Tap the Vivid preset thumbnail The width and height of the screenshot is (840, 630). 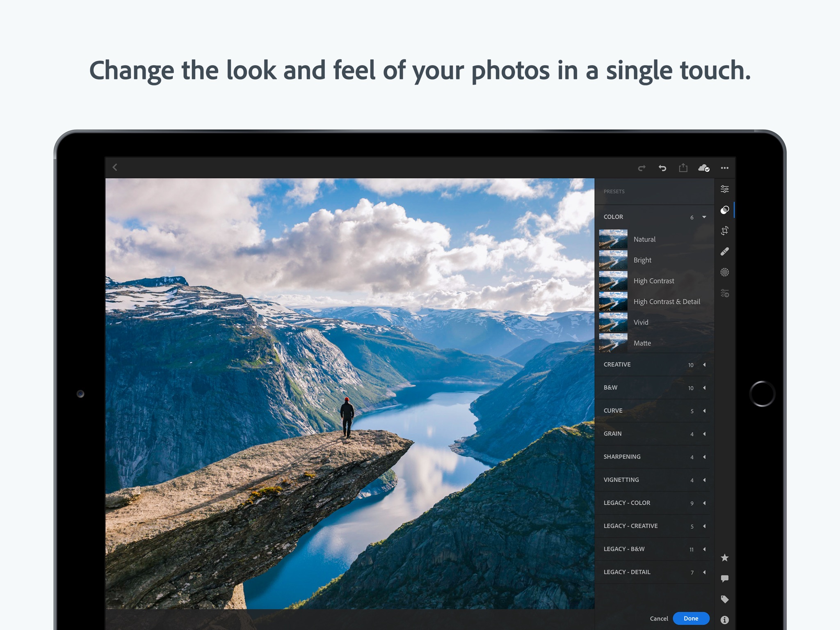coord(613,322)
